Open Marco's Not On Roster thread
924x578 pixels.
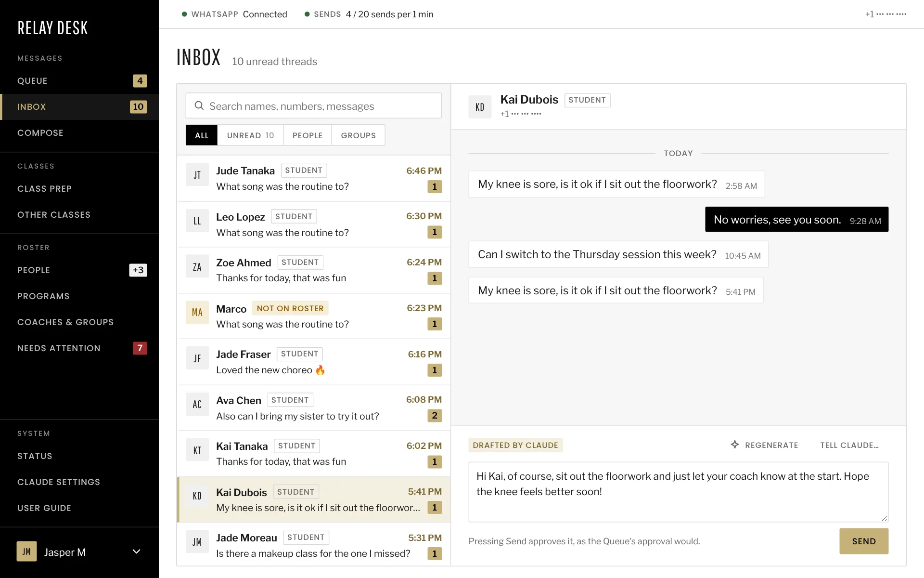[314, 316]
